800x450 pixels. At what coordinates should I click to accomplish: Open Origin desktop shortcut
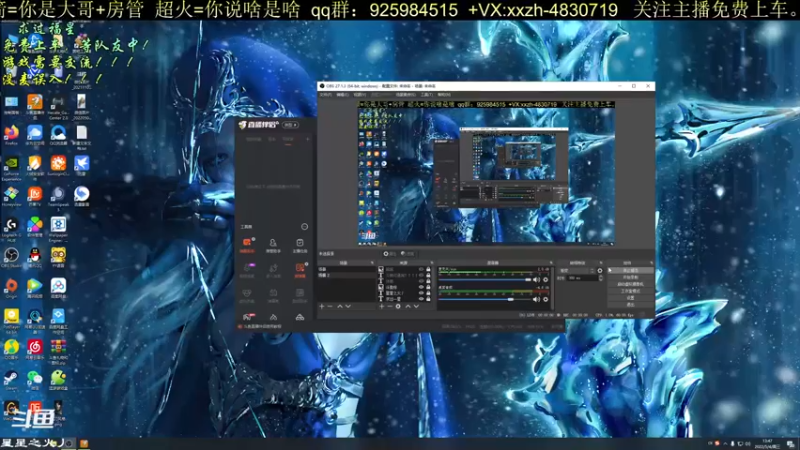coord(11,288)
